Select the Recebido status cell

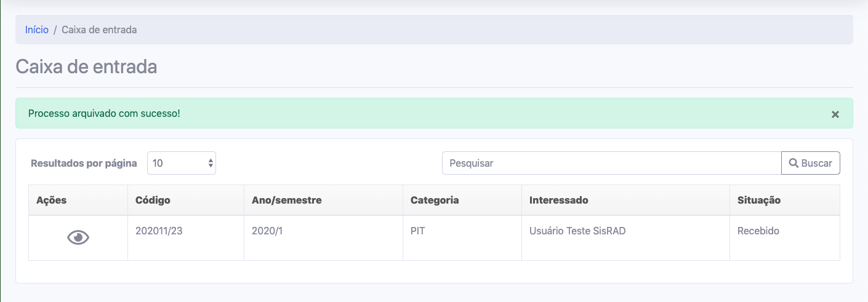[758, 231]
